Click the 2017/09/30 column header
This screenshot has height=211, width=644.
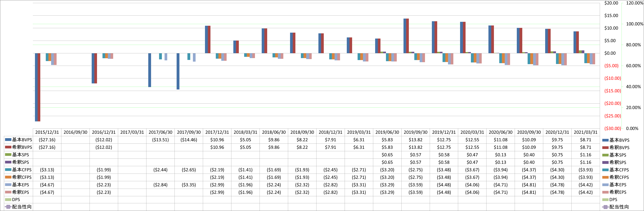tap(189, 132)
